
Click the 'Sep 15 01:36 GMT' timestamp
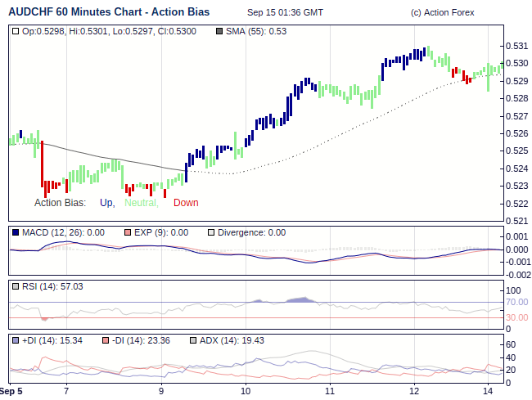285,13
